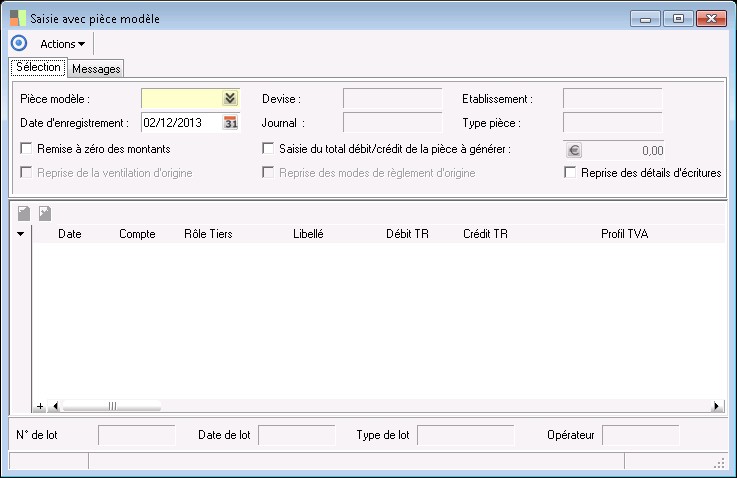Switch to the Sélection tab
Screen dimensions: 737x478
(38, 67)
